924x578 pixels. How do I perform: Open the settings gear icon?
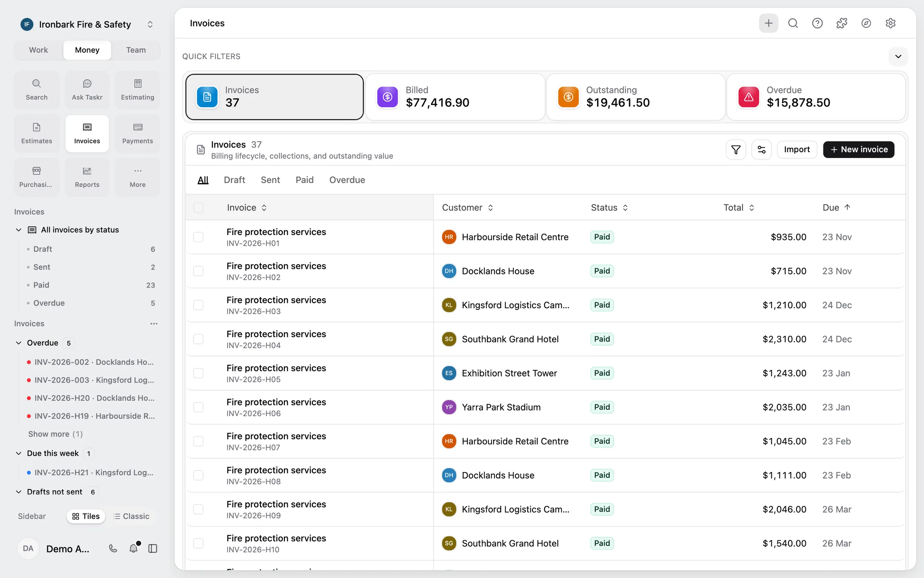coord(890,23)
